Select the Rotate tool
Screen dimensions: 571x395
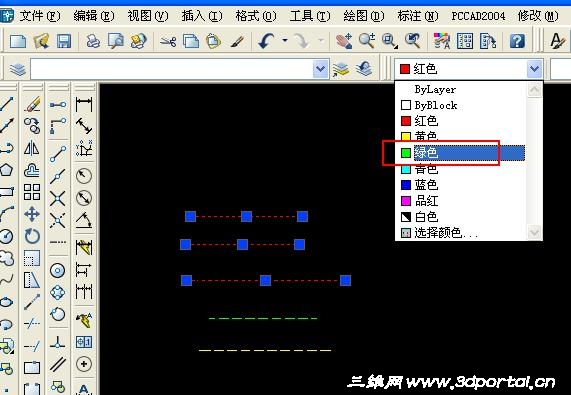[32, 236]
